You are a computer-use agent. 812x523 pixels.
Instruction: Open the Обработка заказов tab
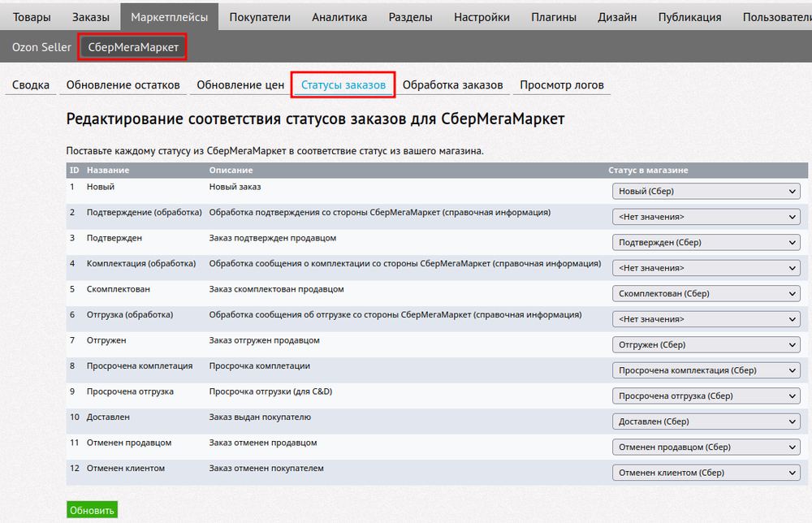[x=452, y=85]
